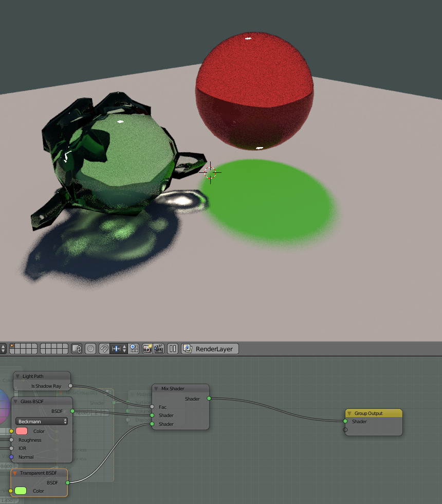The image size is (442, 504).
Task: Collapse the Mix Shader node
Action: [x=156, y=389]
